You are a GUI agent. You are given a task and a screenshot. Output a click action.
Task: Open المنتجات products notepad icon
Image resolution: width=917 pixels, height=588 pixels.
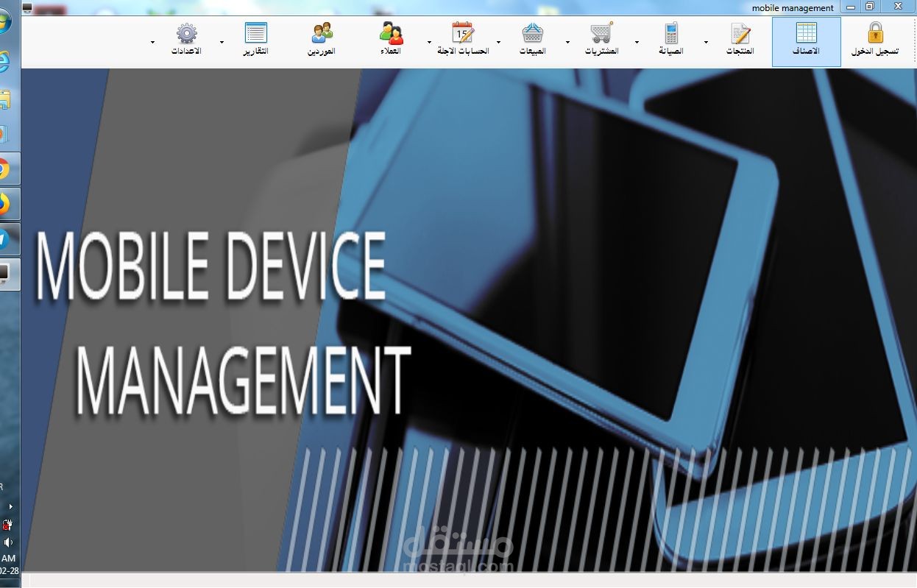pos(740,33)
